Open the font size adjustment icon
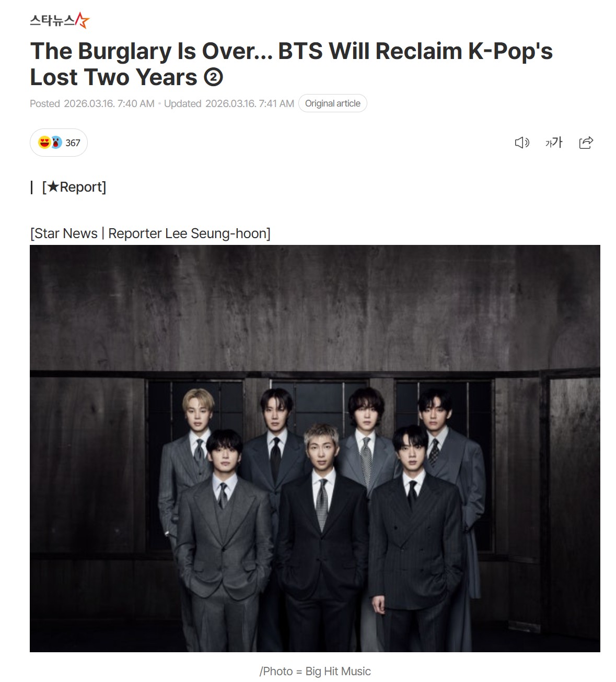 tap(554, 143)
